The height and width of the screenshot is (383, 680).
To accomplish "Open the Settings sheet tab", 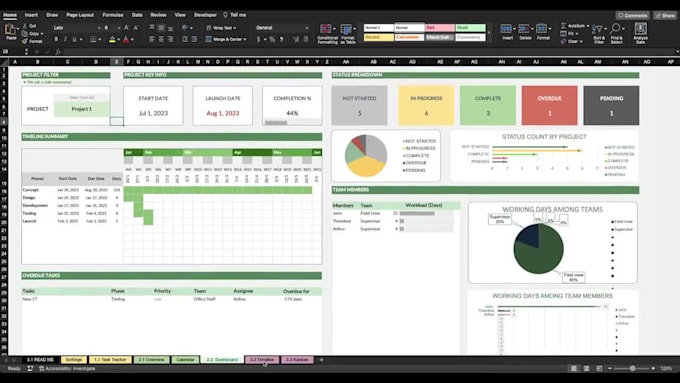I will 74,360.
